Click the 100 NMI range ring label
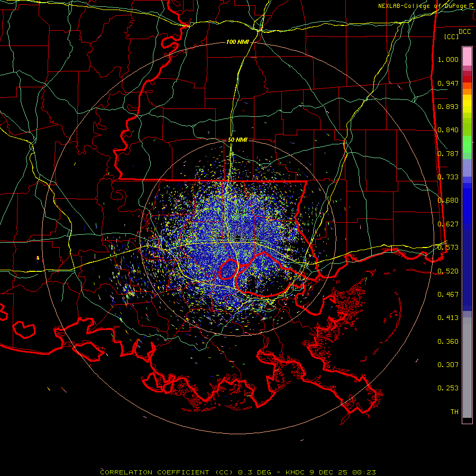The width and height of the screenshot is (476, 476). coord(237,42)
